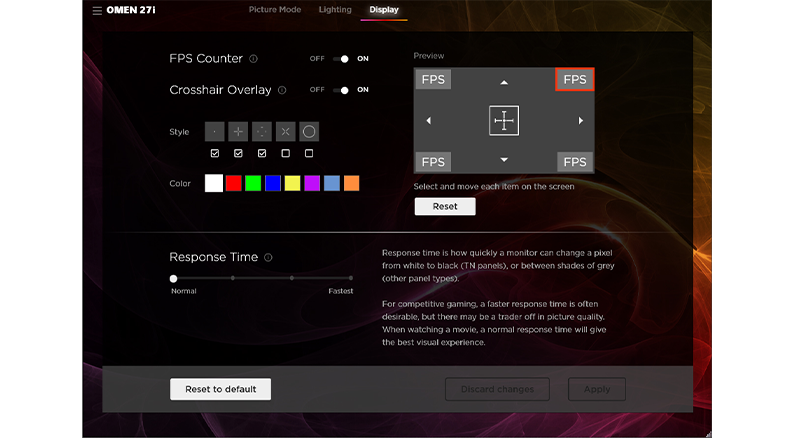Switch to the Lighting tab
The image size is (795, 438).
click(335, 10)
